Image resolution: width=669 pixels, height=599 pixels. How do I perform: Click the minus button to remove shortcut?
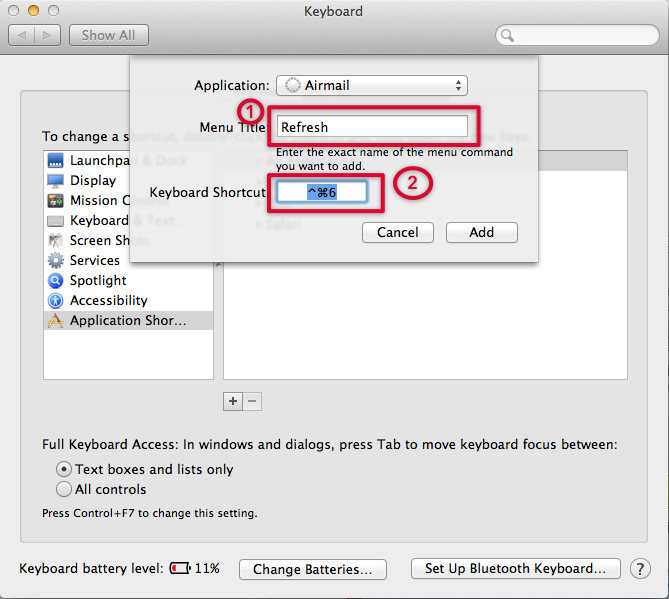pyautogui.click(x=253, y=401)
